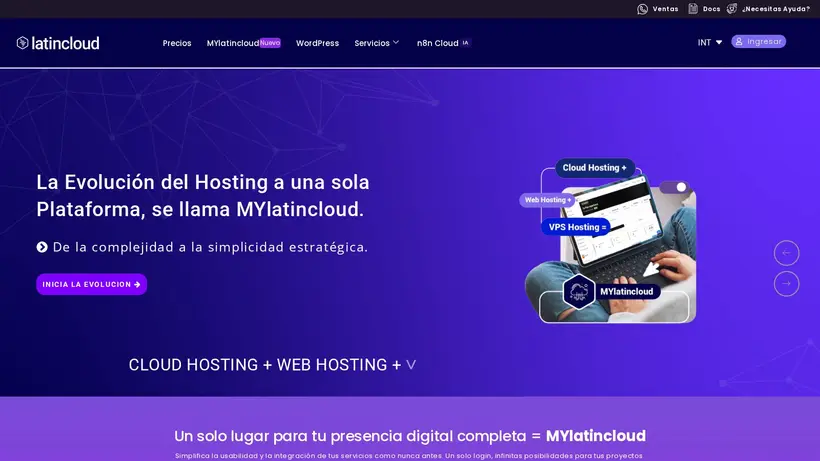Viewport: 820px width, 461px height.
Task: Click the INICIA LA EVOLUCION button
Action: tap(92, 284)
